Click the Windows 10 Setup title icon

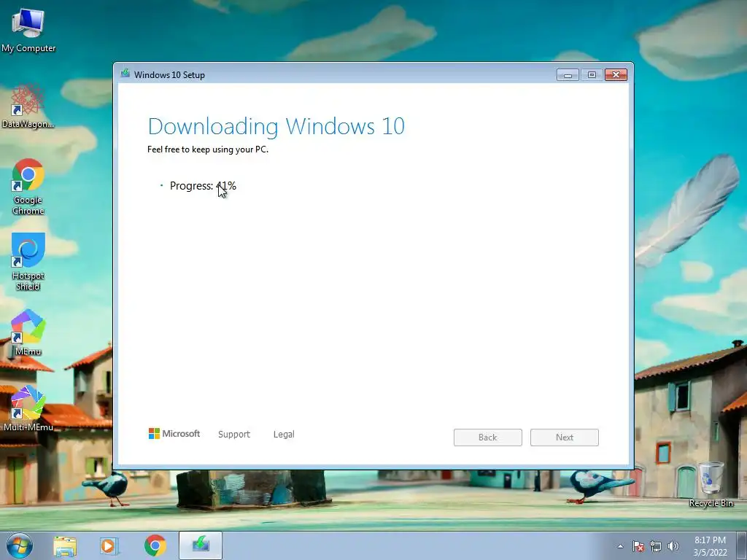[125, 74]
